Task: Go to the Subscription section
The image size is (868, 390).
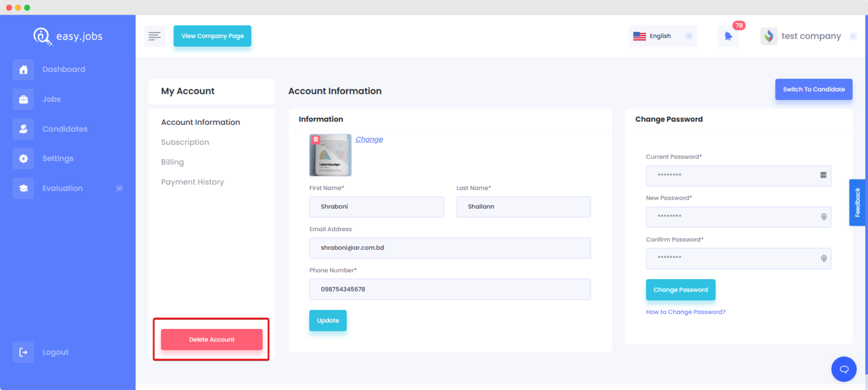Action: [185, 142]
